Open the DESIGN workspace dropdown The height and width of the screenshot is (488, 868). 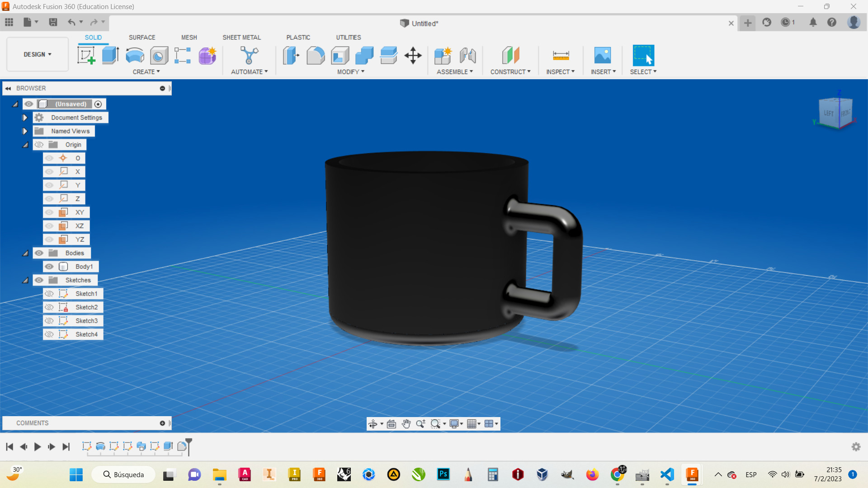point(38,54)
